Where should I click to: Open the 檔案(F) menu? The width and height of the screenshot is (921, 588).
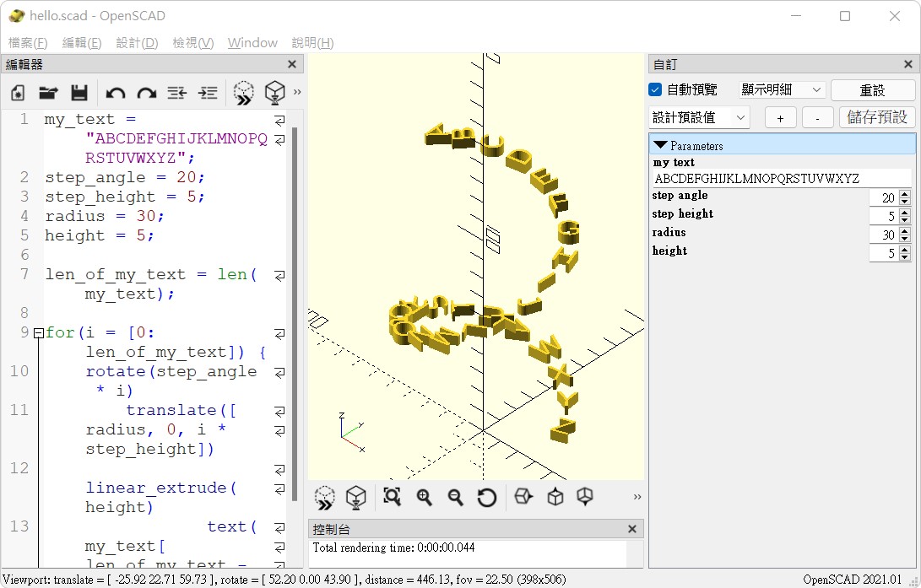click(28, 43)
